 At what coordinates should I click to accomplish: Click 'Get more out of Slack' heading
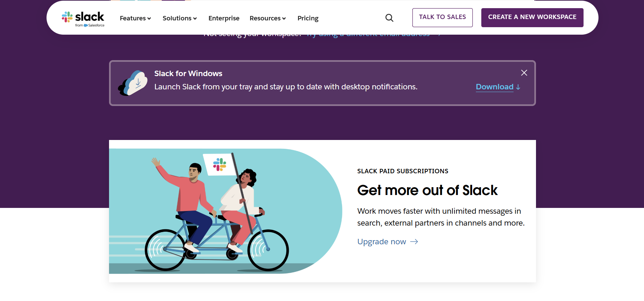click(427, 190)
